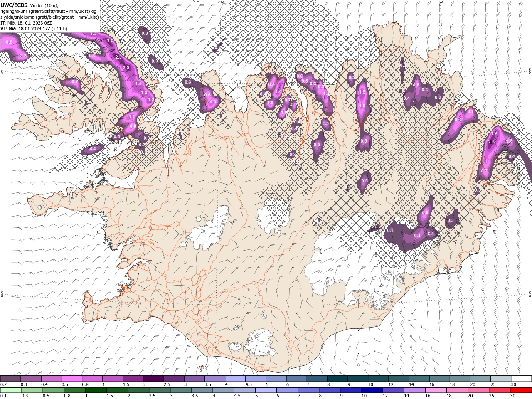Click the 15W longitude label at the top
This screenshot has width=532, height=399.
[x=440, y=2]
